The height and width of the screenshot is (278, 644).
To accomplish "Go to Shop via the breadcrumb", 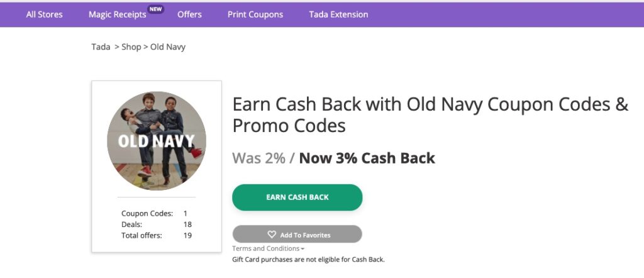I will pos(131,47).
